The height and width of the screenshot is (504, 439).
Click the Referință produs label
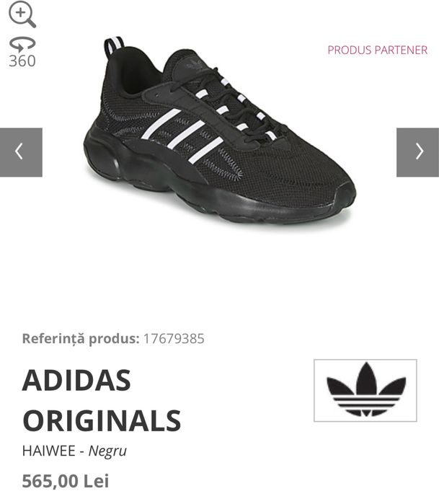(x=81, y=339)
